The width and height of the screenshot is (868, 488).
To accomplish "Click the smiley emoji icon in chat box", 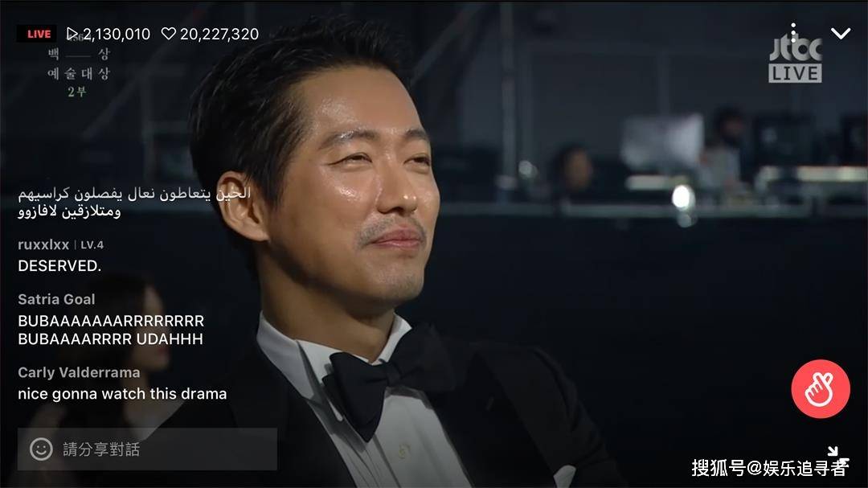I will [x=41, y=449].
